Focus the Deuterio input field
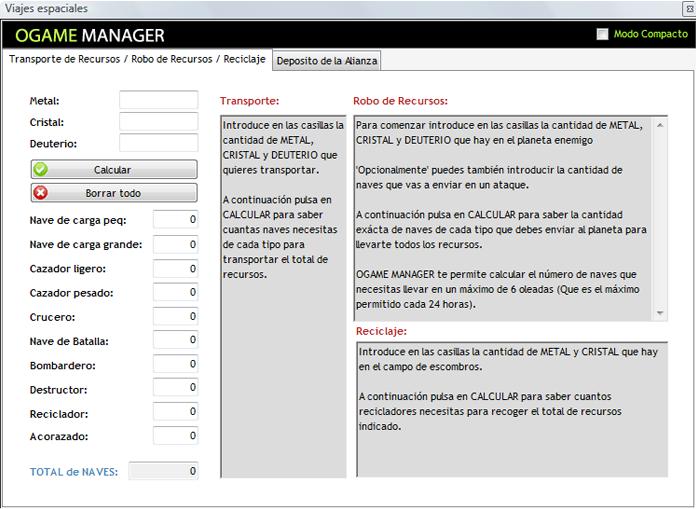The image size is (696, 509). [158, 143]
